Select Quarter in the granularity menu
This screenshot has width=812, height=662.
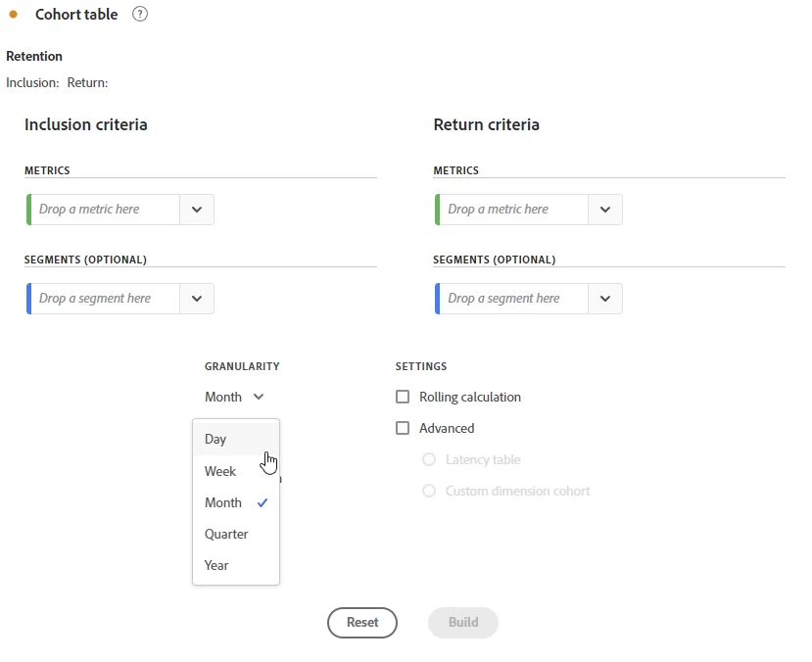pyautogui.click(x=226, y=534)
